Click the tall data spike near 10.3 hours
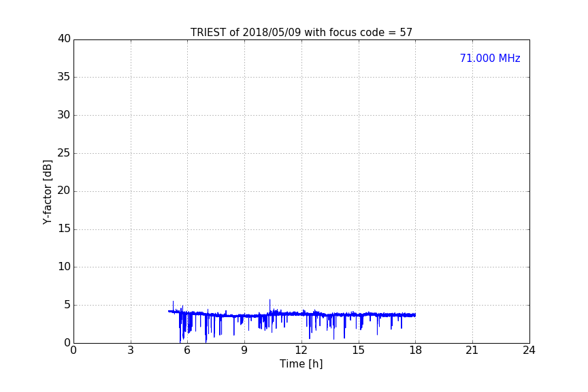 coord(269,306)
